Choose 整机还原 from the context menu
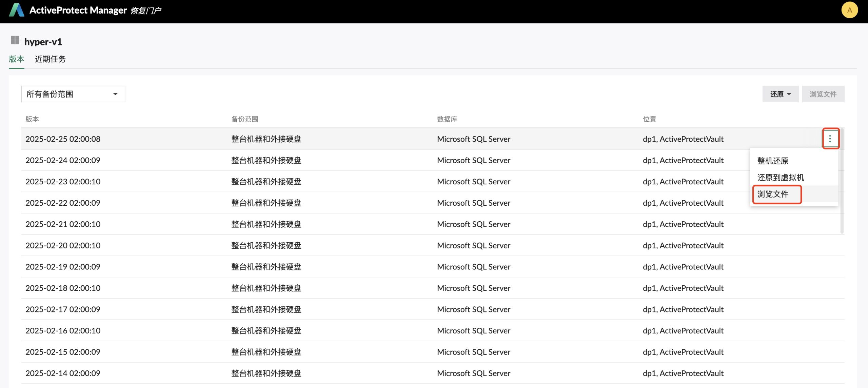The width and height of the screenshot is (868, 388). coord(794,161)
